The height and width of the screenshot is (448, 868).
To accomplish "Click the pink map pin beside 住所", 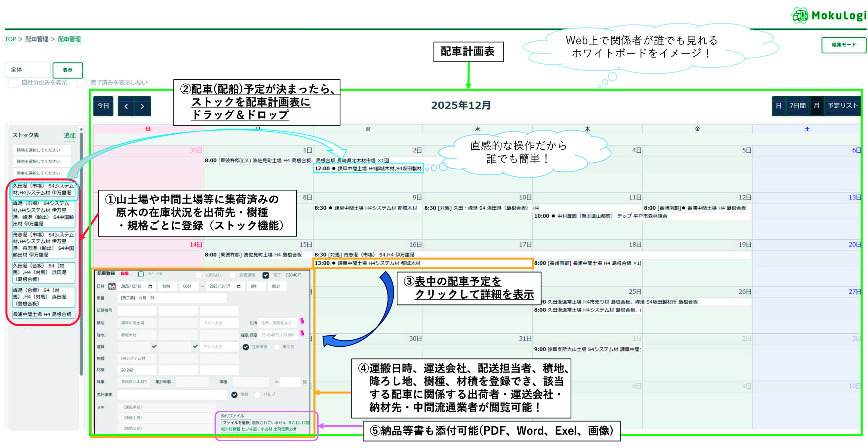I will pos(302,321).
